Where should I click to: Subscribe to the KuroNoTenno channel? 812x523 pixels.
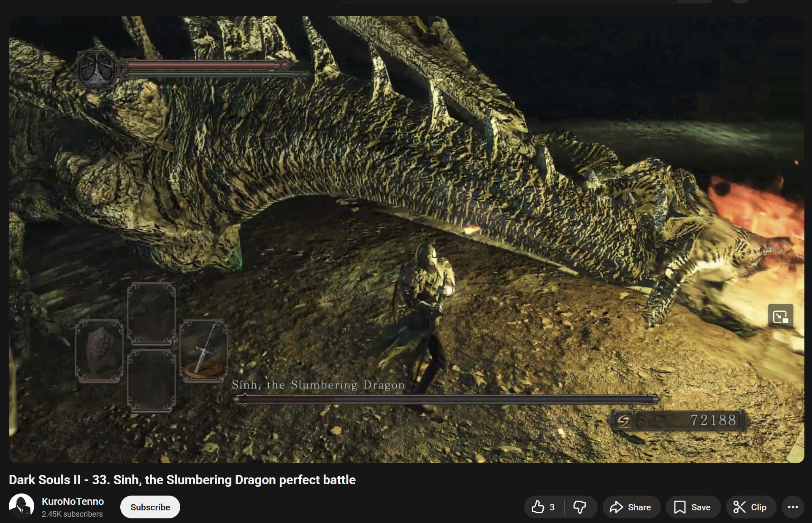(x=150, y=507)
